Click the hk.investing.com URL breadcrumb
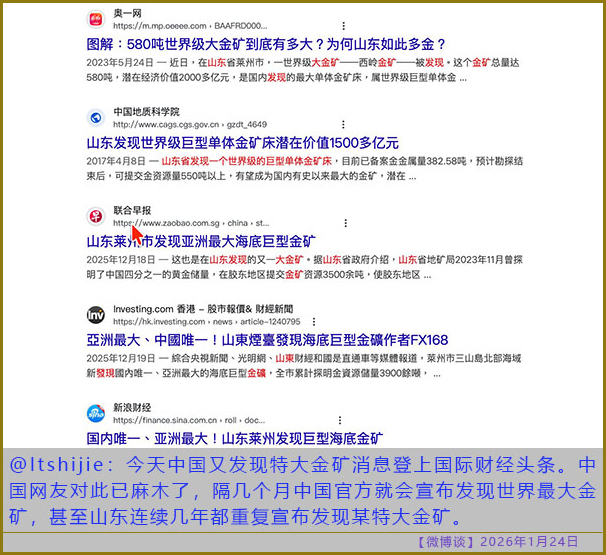The image size is (606, 555). 207,322
